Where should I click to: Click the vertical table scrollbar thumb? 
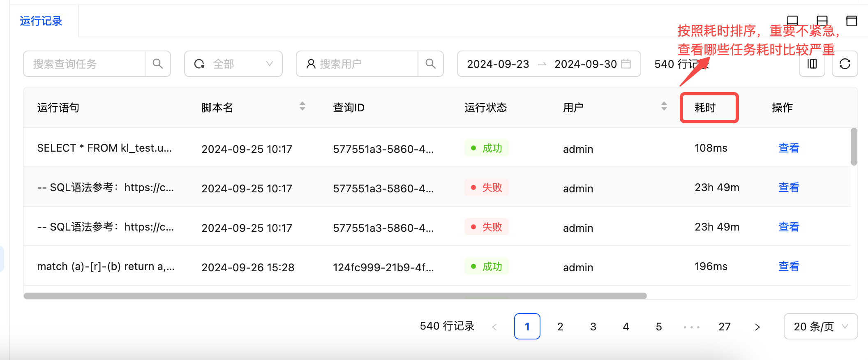coord(854,147)
